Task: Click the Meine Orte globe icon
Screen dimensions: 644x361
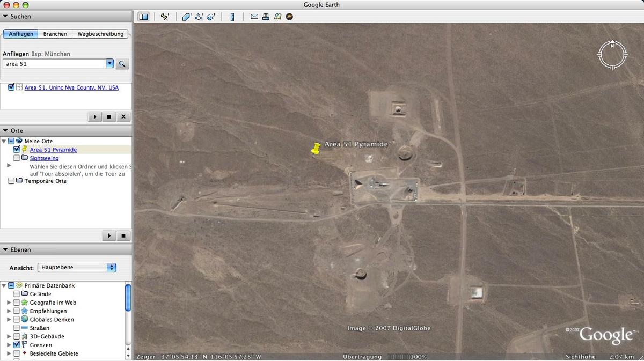Action: point(19,141)
